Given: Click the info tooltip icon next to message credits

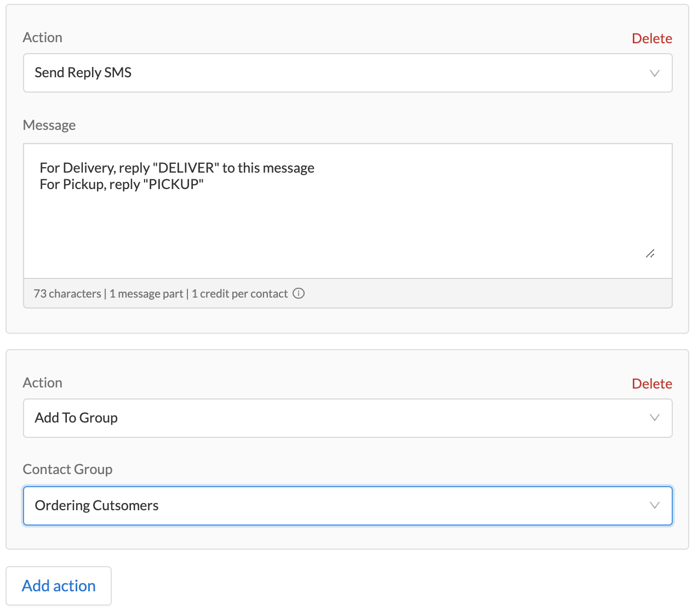Looking at the screenshot, I should point(299,293).
